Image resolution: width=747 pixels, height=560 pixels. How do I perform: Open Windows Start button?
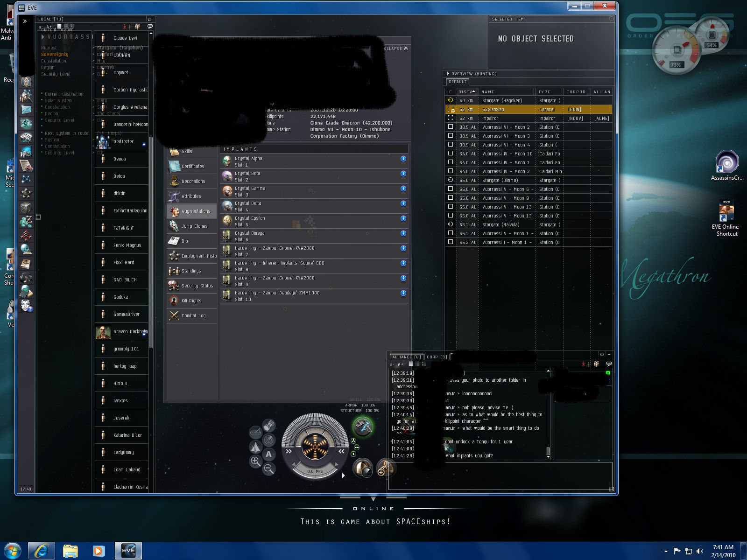coord(13,551)
